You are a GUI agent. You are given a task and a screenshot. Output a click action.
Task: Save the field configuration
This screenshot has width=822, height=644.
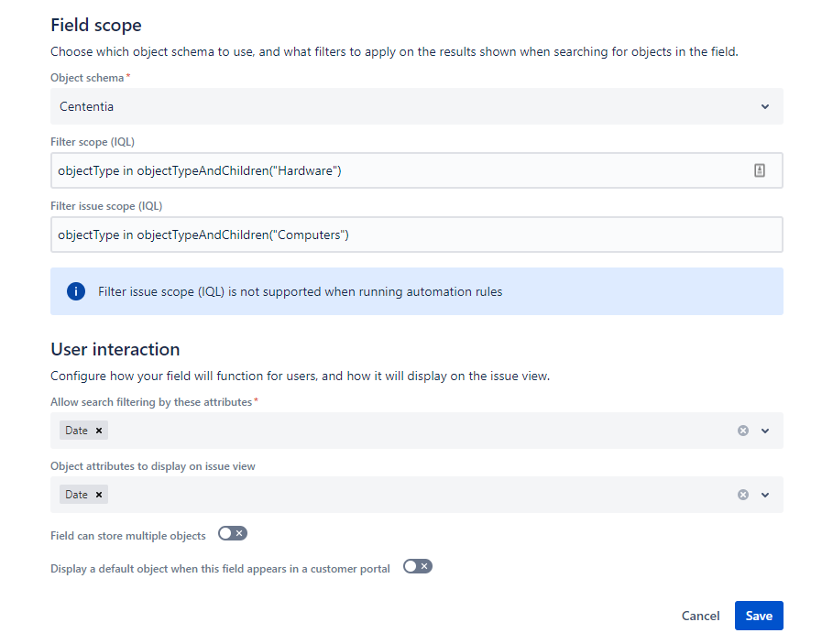759,616
